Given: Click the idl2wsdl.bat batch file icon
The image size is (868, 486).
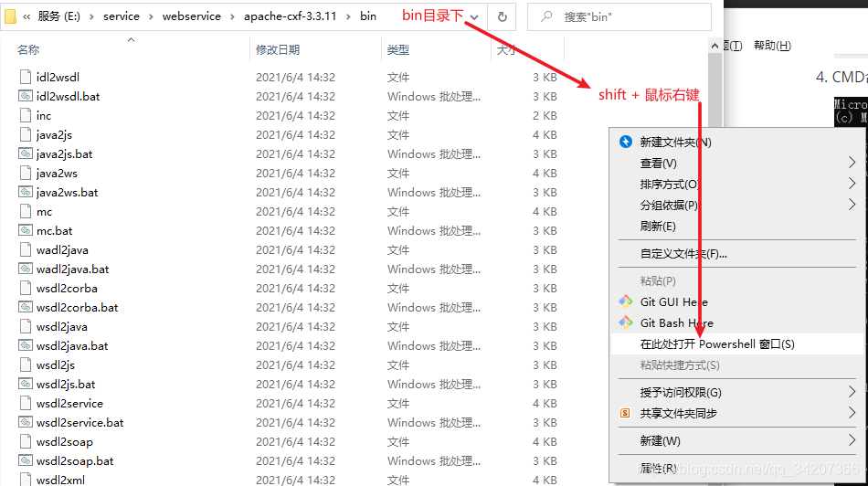Looking at the screenshot, I should tap(25, 96).
